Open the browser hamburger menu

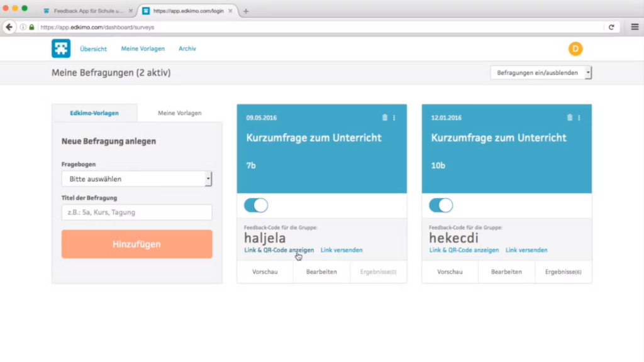coord(634,27)
